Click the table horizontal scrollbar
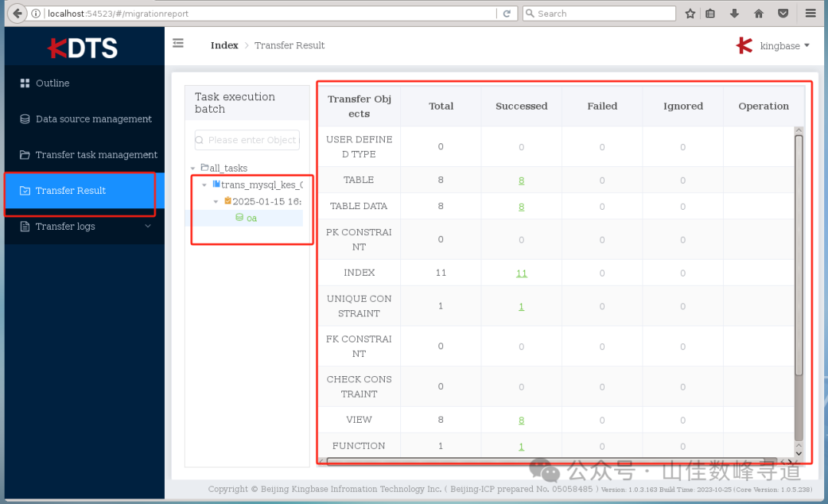The width and height of the screenshot is (828, 504). 552,462
